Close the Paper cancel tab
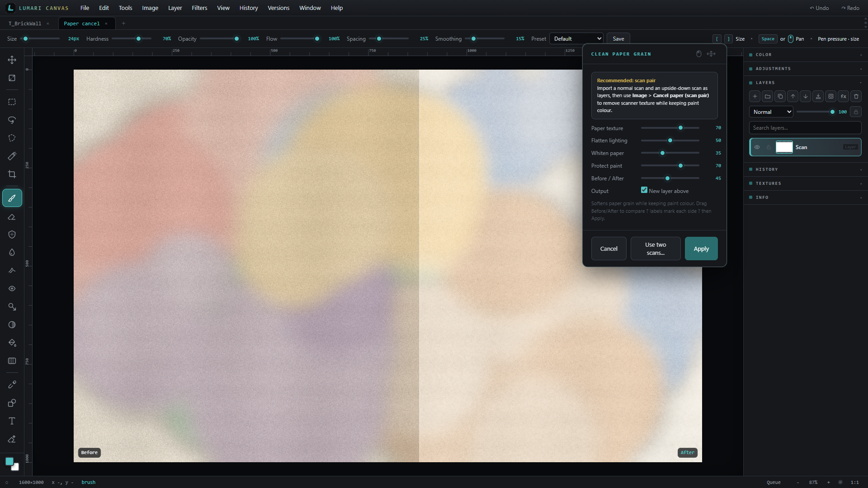The width and height of the screenshot is (868, 488). [x=106, y=23]
